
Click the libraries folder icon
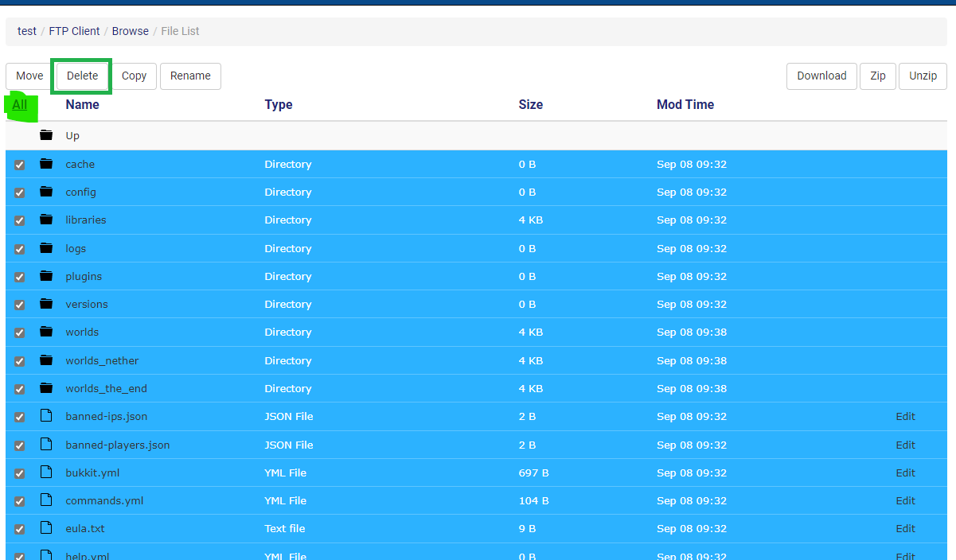tap(46, 220)
